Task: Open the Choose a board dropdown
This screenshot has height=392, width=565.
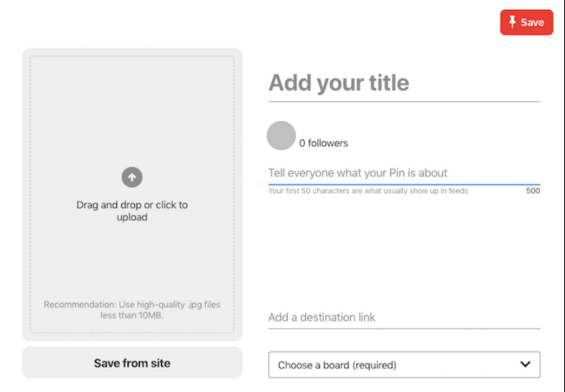Action: pyautogui.click(x=404, y=365)
